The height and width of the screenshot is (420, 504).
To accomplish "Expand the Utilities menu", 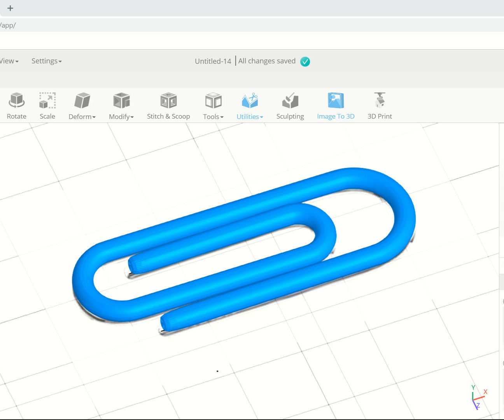I will point(249,105).
